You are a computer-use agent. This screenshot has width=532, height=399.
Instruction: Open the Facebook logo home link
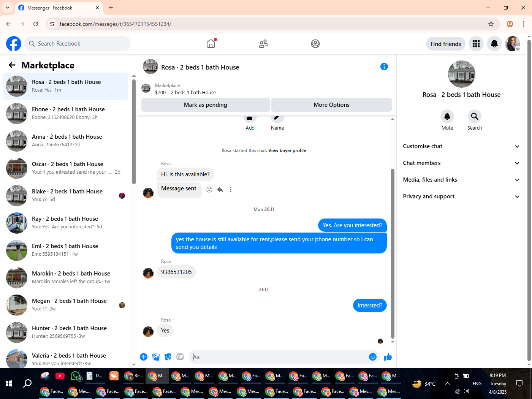pos(14,44)
